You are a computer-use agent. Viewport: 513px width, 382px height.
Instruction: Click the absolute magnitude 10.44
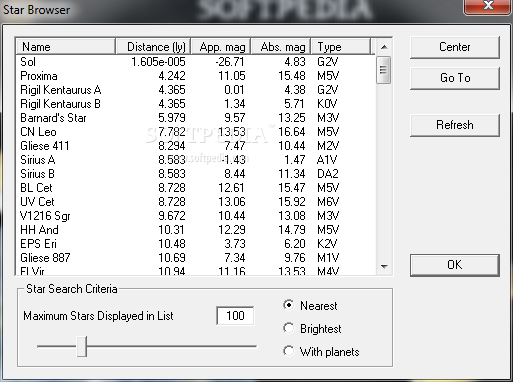292,146
